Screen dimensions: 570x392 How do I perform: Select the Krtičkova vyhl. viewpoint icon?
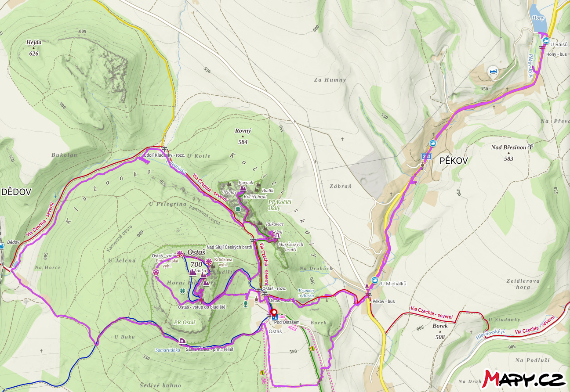click(x=209, y=262)
